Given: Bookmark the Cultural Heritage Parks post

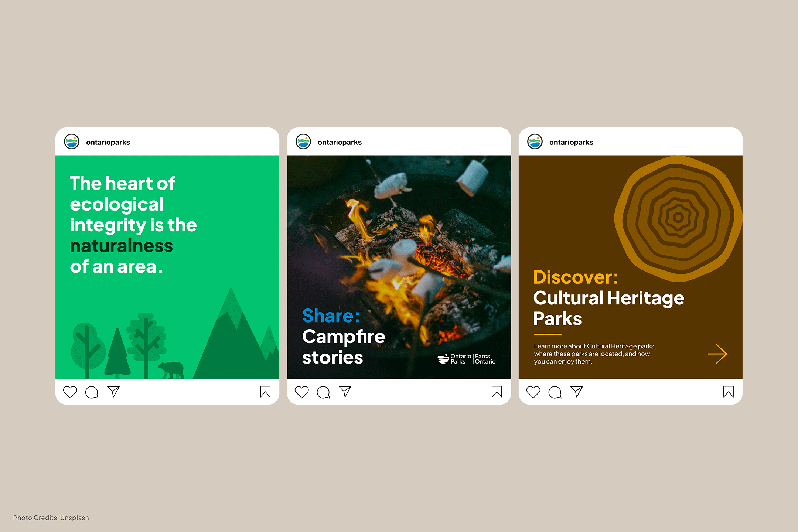Looking at the screenshot, I should click(729, 392).
